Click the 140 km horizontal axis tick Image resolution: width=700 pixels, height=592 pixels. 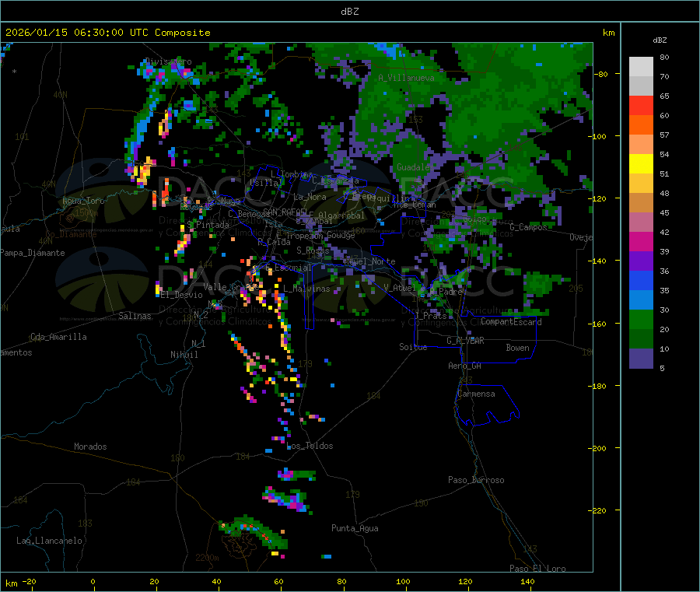pyautogui.click(x=527, y=581)
